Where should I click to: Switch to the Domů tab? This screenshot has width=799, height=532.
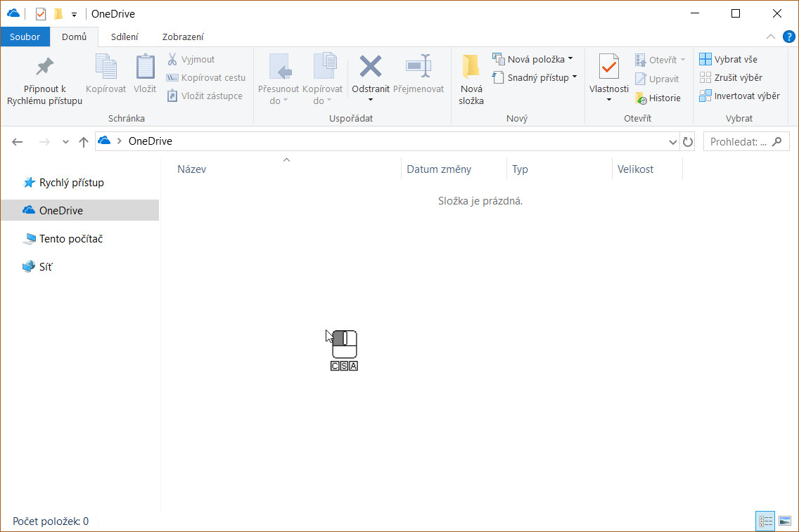75,37
